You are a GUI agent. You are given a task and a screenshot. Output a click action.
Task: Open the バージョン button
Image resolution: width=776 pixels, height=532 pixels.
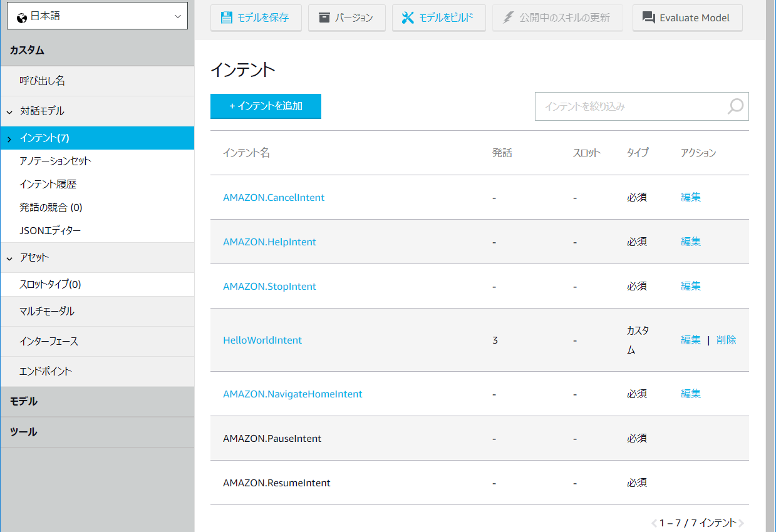346,18
